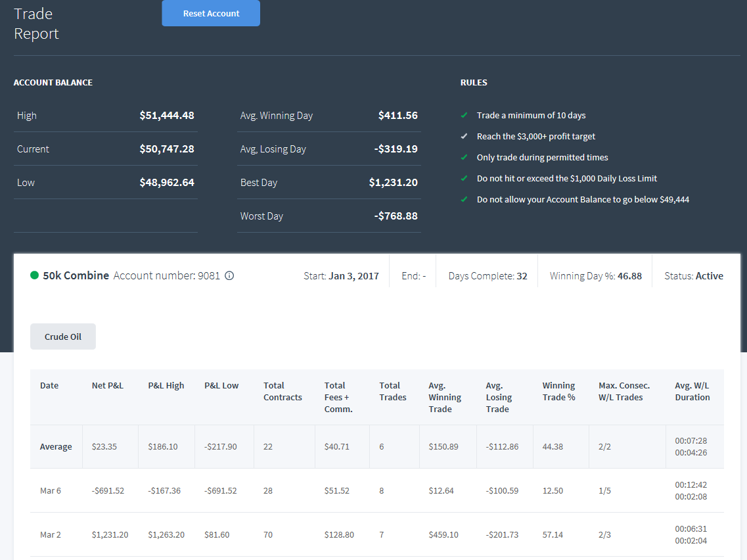
Task: Select the Crude Oil tab
Action: 63,337
